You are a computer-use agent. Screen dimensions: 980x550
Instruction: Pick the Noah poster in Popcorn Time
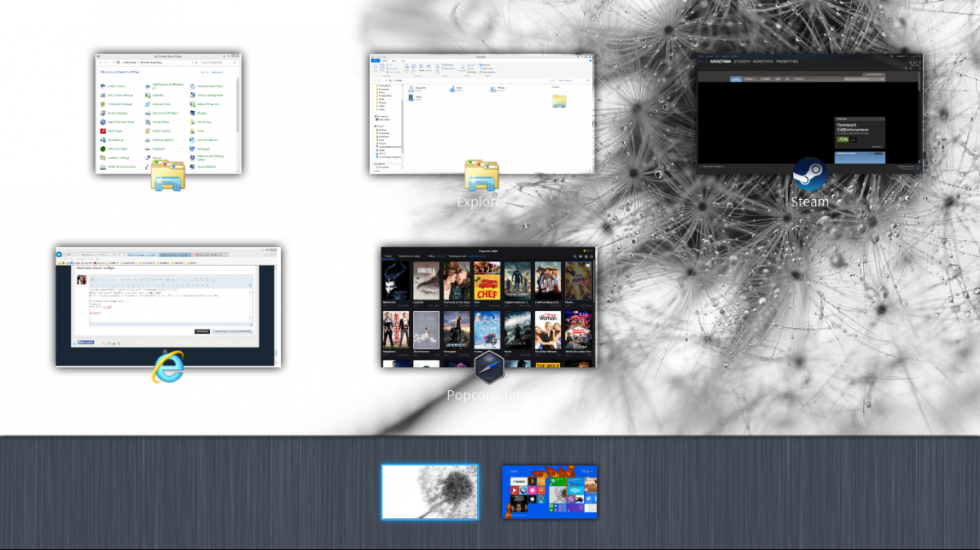tap(517, 330)
